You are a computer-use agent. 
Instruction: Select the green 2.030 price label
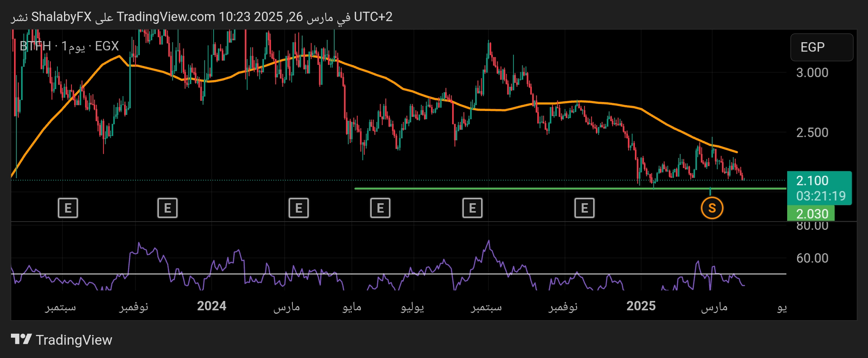point(811,214)
